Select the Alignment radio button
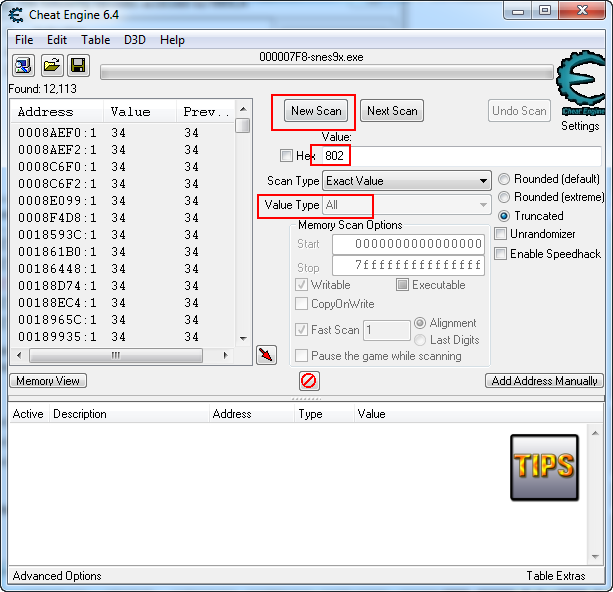The height and width of the screenshot is (592, 613). (x=420, y=323)
